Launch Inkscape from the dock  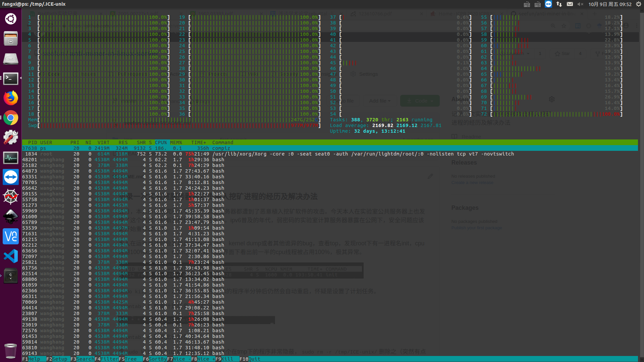[x=11, y=217]
